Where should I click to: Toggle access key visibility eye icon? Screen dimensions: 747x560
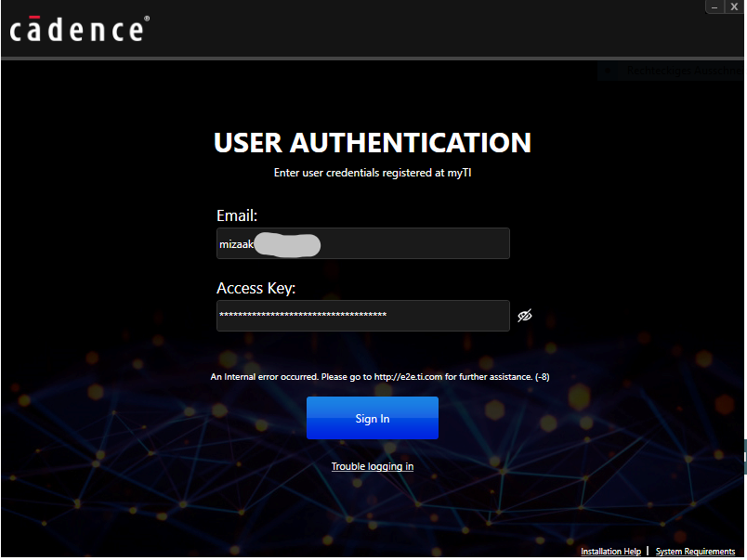pos(525,315)
